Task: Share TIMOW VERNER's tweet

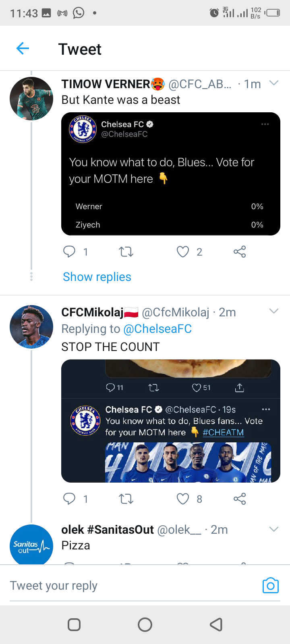Action: click(x=240, y=252)
